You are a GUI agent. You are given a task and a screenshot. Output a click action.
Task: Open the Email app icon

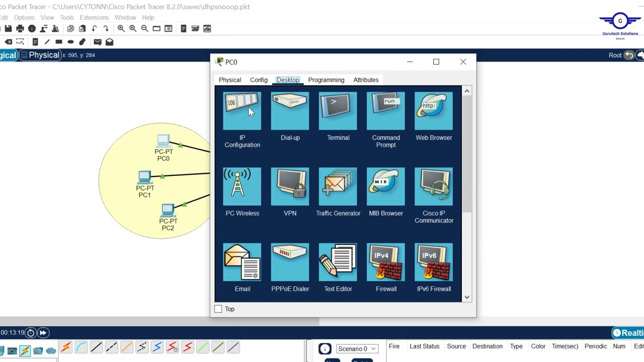point(242,262)
